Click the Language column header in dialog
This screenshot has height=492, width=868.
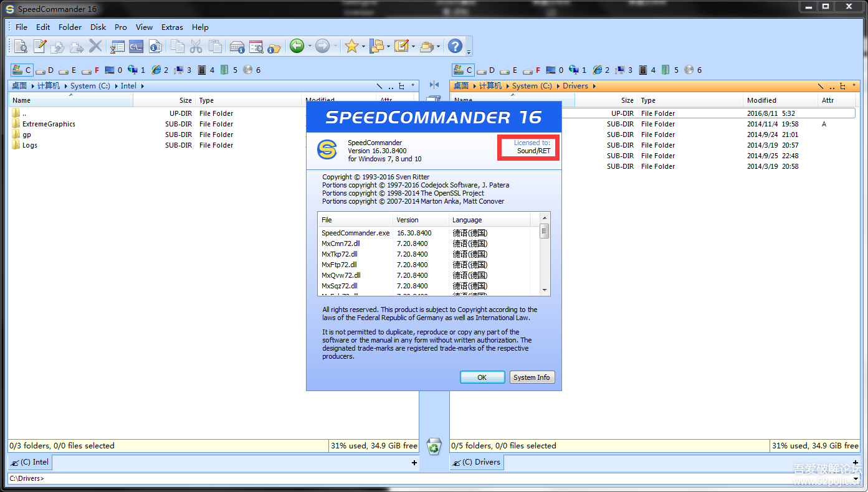point(490,220)
